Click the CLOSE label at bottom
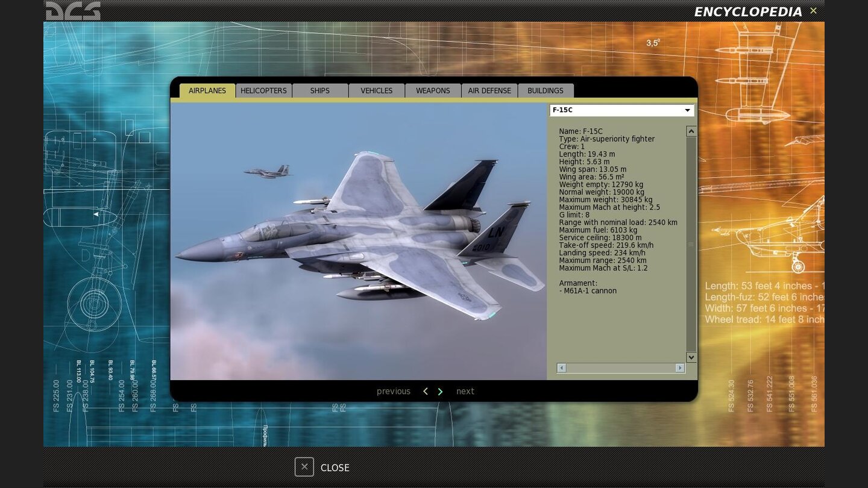Image resolution: width=868 pixels, height=488 pixels. [335, 468]
